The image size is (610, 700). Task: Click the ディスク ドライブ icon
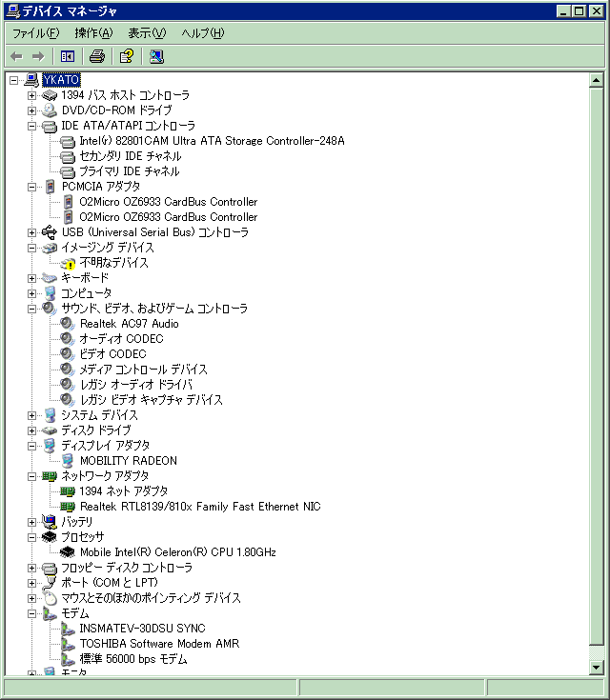[50, 430]
